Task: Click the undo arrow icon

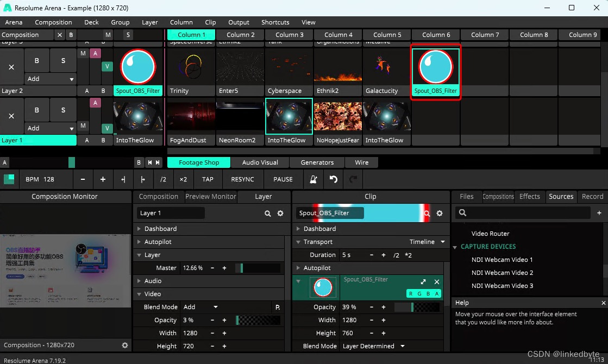Action: tap(334, 179)
